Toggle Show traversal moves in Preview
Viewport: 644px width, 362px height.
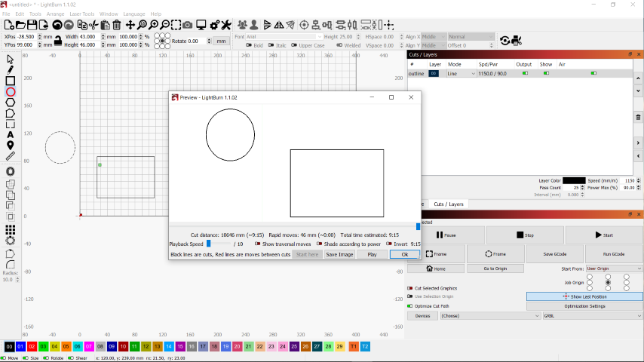(x=258, y=244)
